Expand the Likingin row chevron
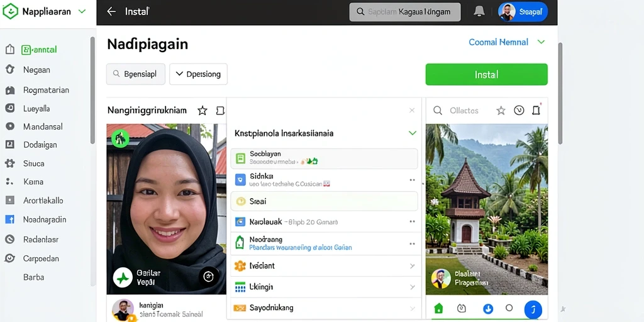This screenshot has width=644, height=322. coord(412,287)
